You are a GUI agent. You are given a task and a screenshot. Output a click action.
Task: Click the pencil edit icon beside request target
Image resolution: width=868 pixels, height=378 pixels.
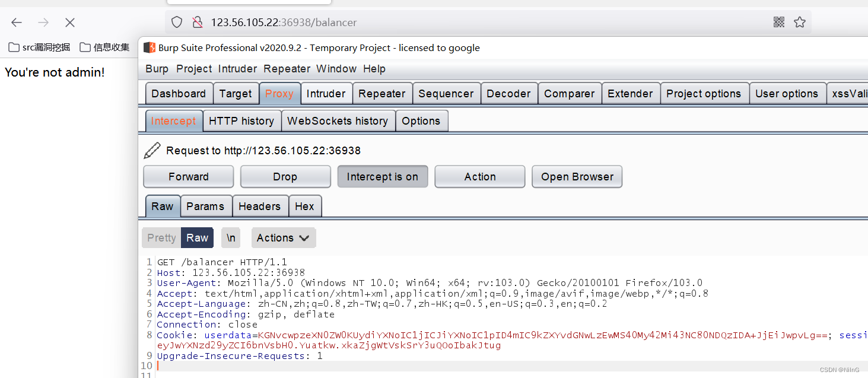(152, 151)
